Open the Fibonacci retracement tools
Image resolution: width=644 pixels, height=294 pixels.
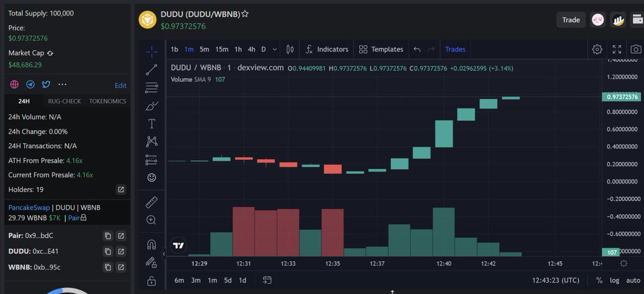(x=152, y=87)
